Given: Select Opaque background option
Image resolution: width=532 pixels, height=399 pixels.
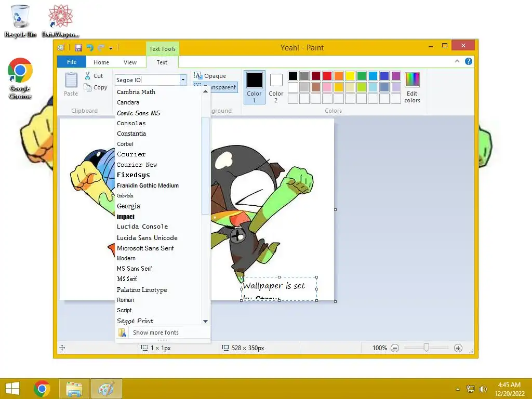Looking at the screenshot, I should [210, 76].
